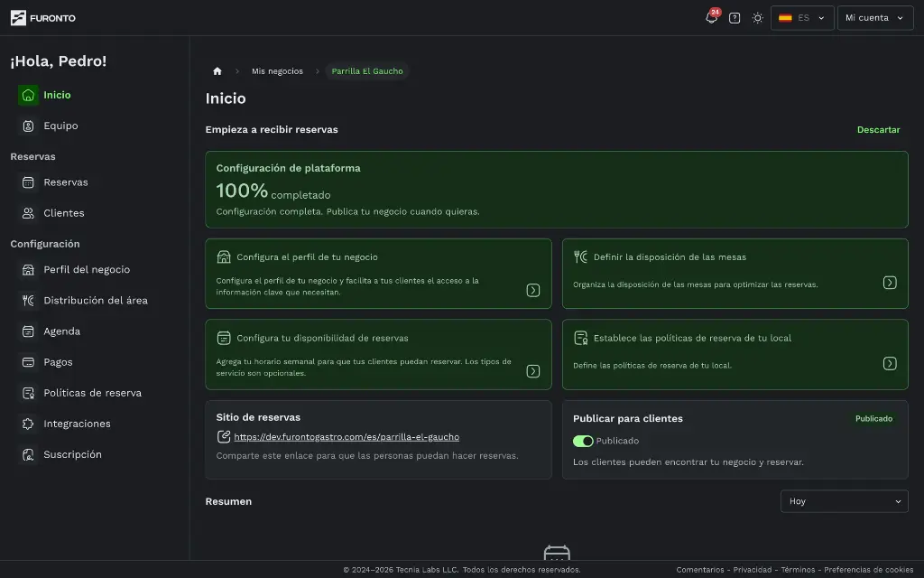Open Preferencias de cookies in footer
924x578 pixels.
tap(869, 570)
